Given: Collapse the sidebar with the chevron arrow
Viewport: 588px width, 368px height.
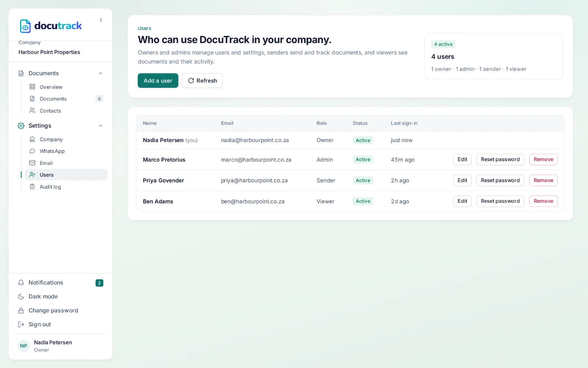Looking at the screenshot, I should click(101, 20).
